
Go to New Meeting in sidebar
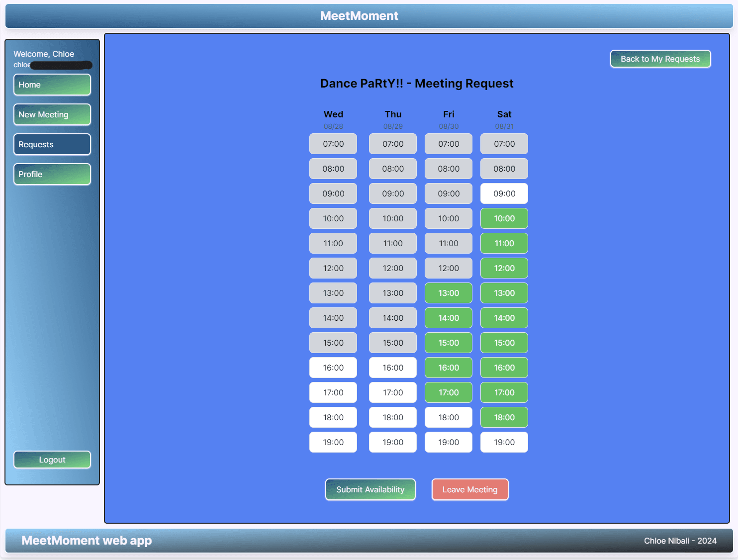52,114
